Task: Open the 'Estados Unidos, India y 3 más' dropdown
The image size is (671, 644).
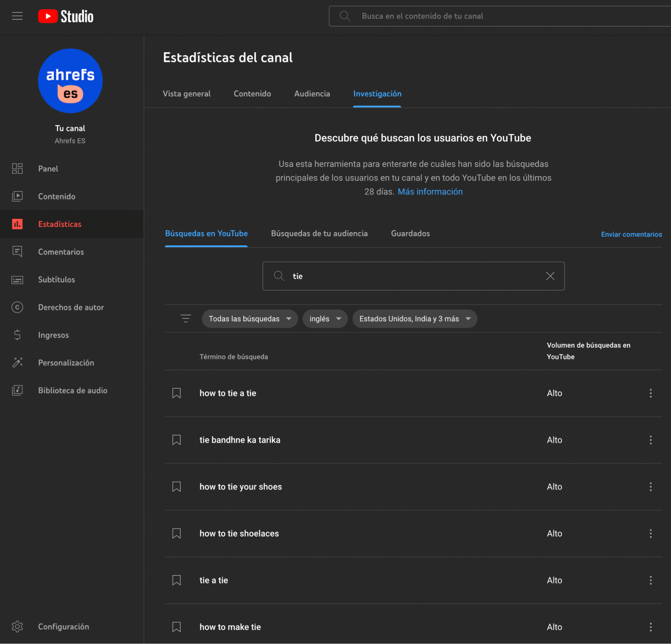Action: [414, 318]
